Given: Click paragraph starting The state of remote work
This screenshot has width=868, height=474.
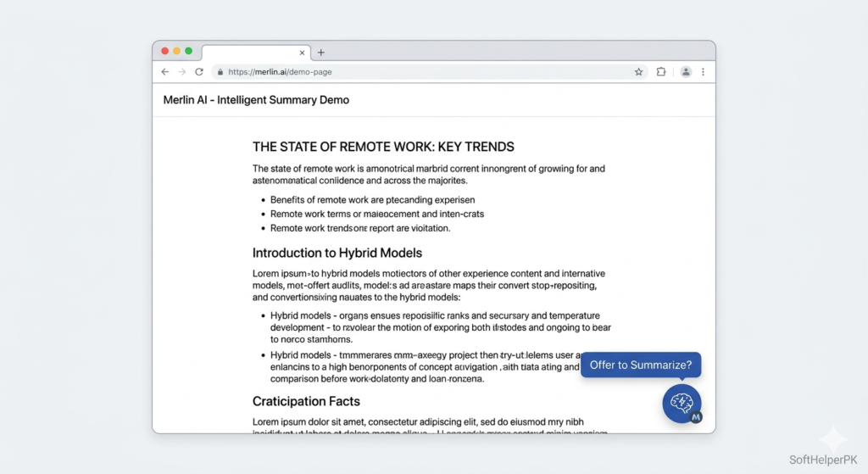Looking at the screenshot, I should 428,175.
